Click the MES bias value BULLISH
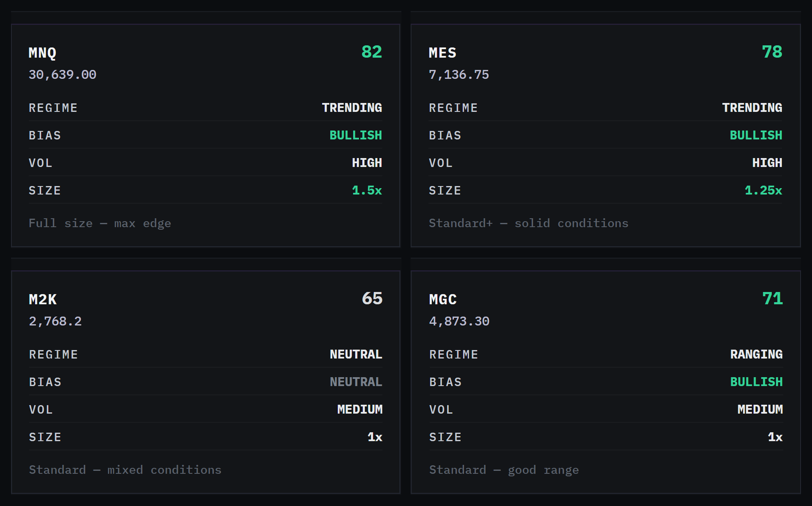The image size is (812, 506). pyautogui.click(x=756, y=135)
